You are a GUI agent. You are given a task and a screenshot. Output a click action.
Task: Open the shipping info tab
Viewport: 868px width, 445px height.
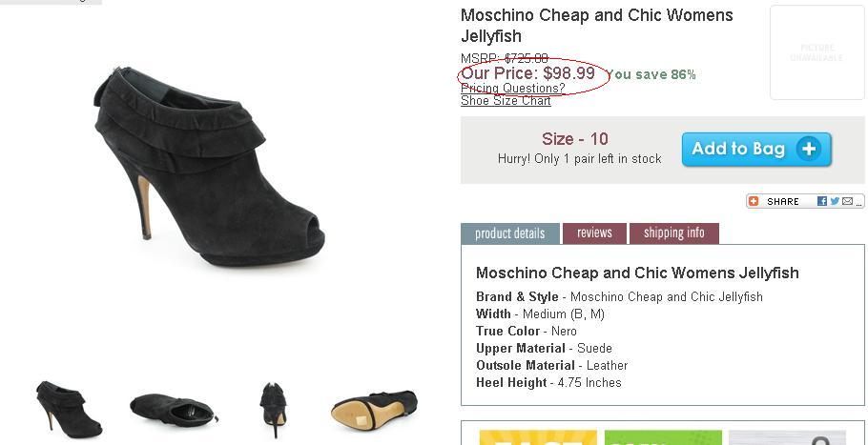(x=673, y=233)
